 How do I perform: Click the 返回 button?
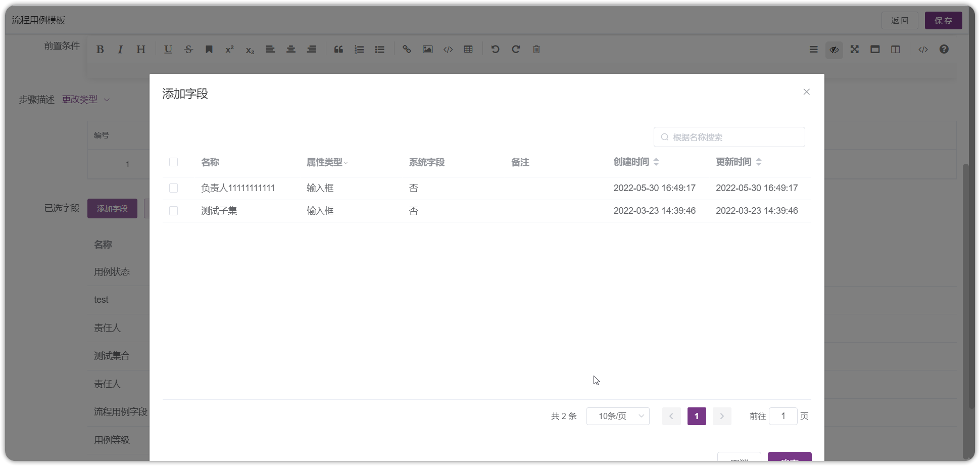(900, 21)
